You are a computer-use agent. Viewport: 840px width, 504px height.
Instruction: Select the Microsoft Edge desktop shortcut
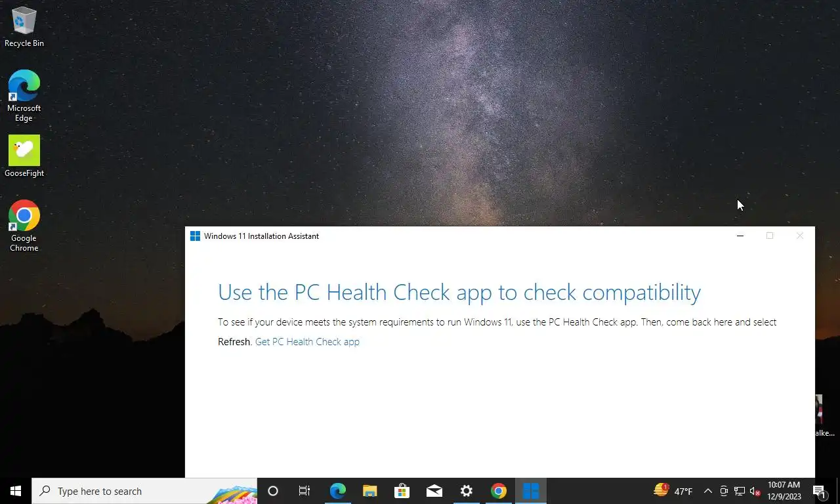pos(24,96)
